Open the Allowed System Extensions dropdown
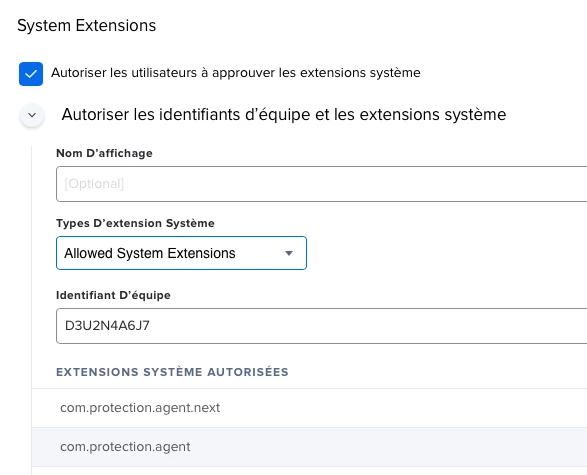This screenshot has width=587, height=475. (181, 253)
